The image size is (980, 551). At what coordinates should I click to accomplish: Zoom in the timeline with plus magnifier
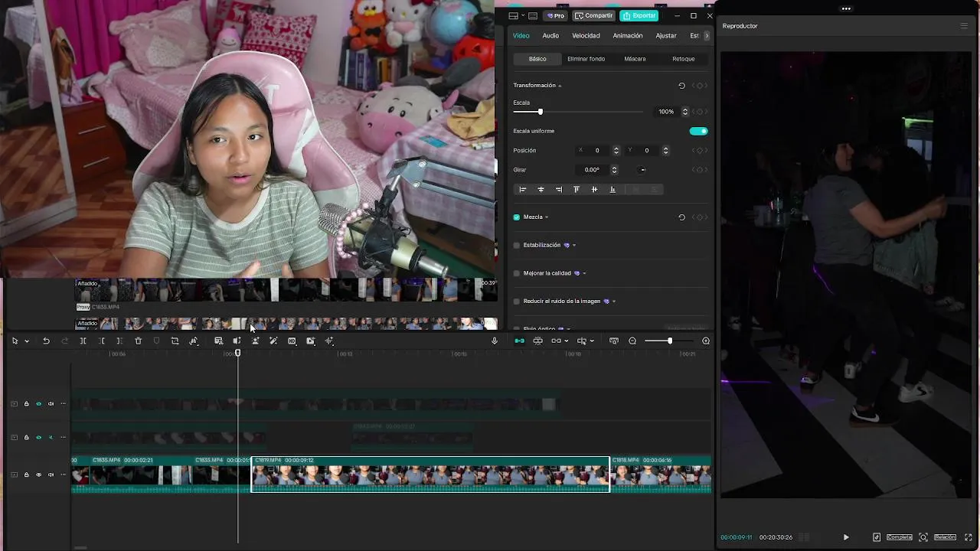tap(706, 341)
